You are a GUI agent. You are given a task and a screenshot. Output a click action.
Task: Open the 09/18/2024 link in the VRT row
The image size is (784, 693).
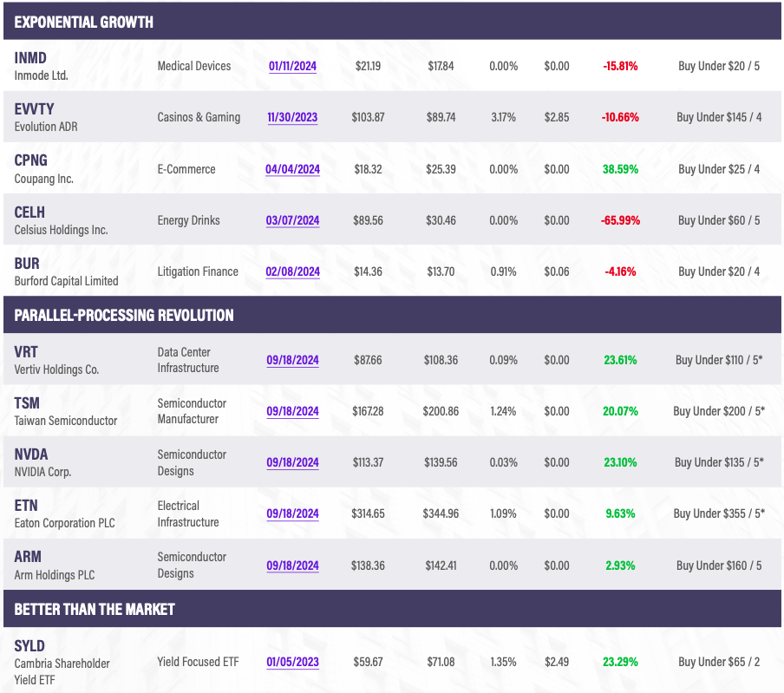pos(292,360)
